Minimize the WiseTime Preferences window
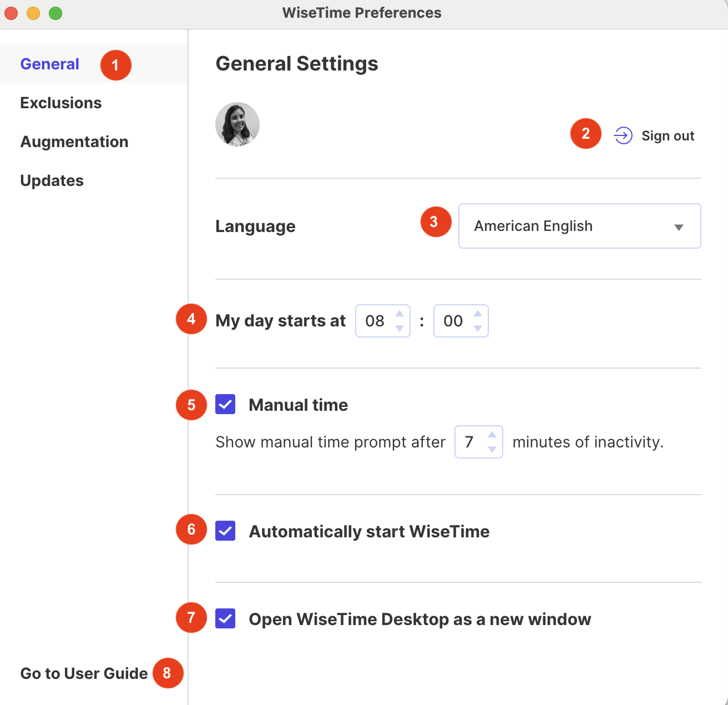The image size is (728, 705). [33, 13]
